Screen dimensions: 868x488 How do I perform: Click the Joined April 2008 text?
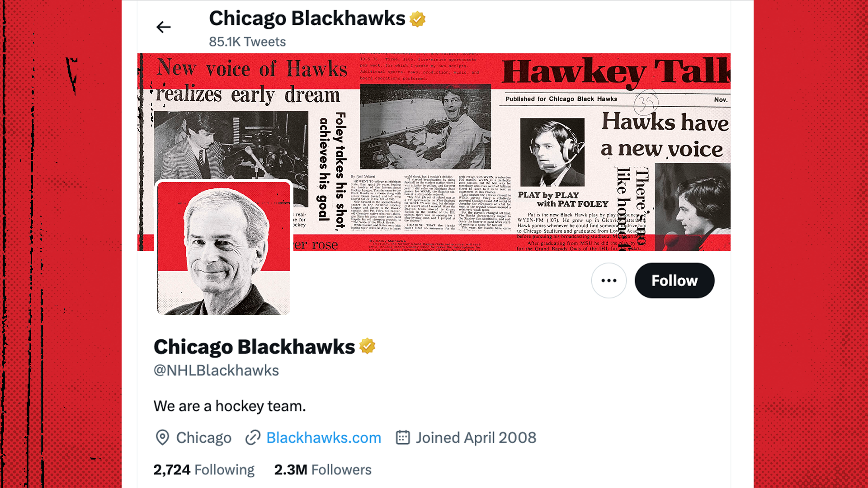476,437
